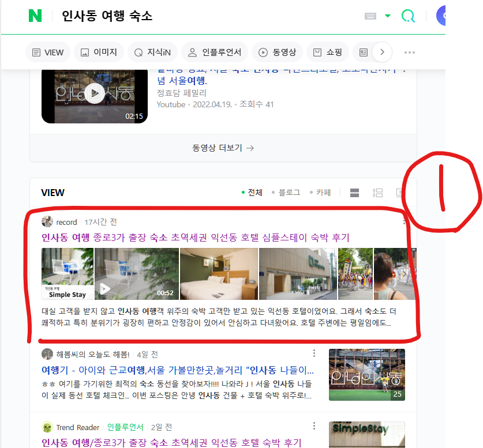Click 동영상 더보기 button

(x=223, y=148)
